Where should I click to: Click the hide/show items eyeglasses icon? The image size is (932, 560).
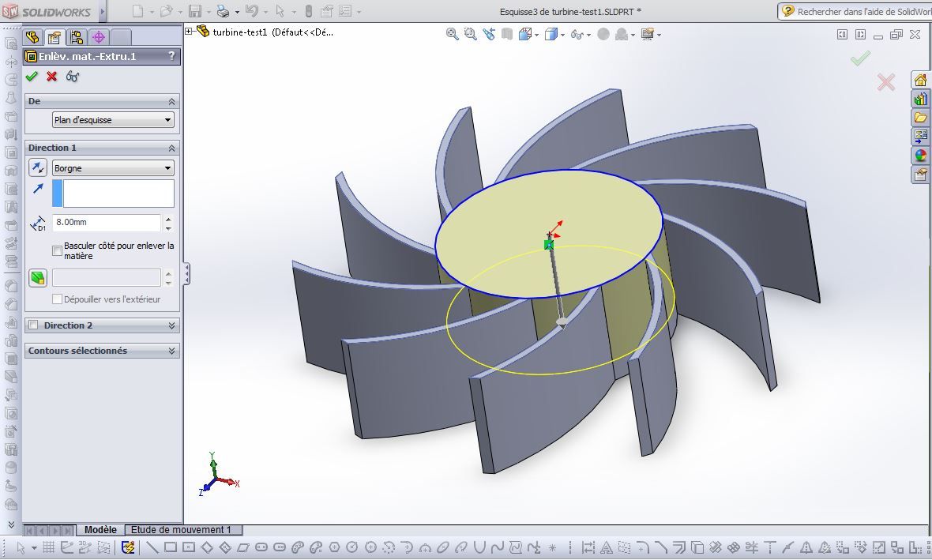577,33
